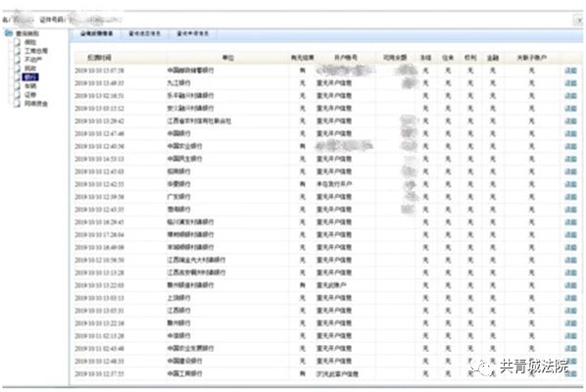Open 详细 link for 中国农业银行 row
This screenshot has height=392, width=586.
[x=570, y=146]
